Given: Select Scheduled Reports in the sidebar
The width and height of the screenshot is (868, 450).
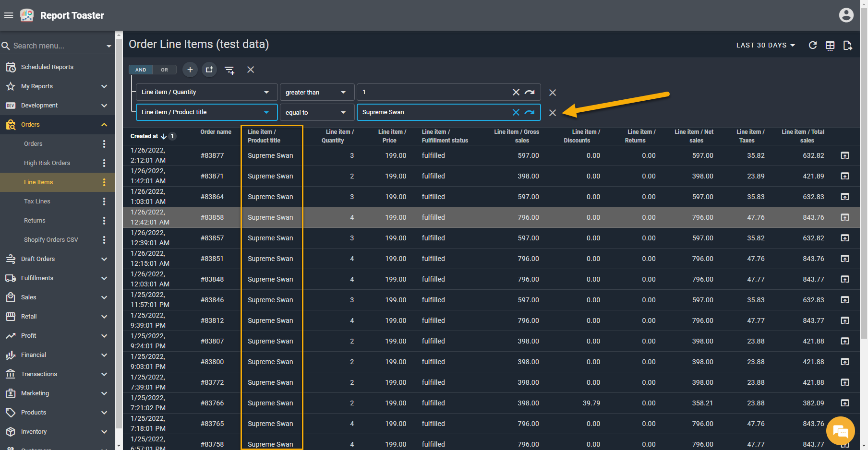Looking at the screenshot, I should pos(47,67).
